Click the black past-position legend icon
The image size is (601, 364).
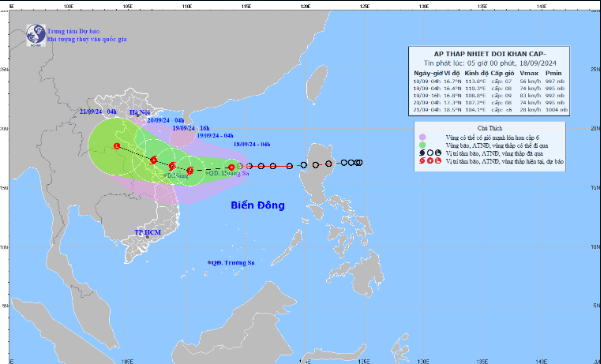click(x=430, y=153)
